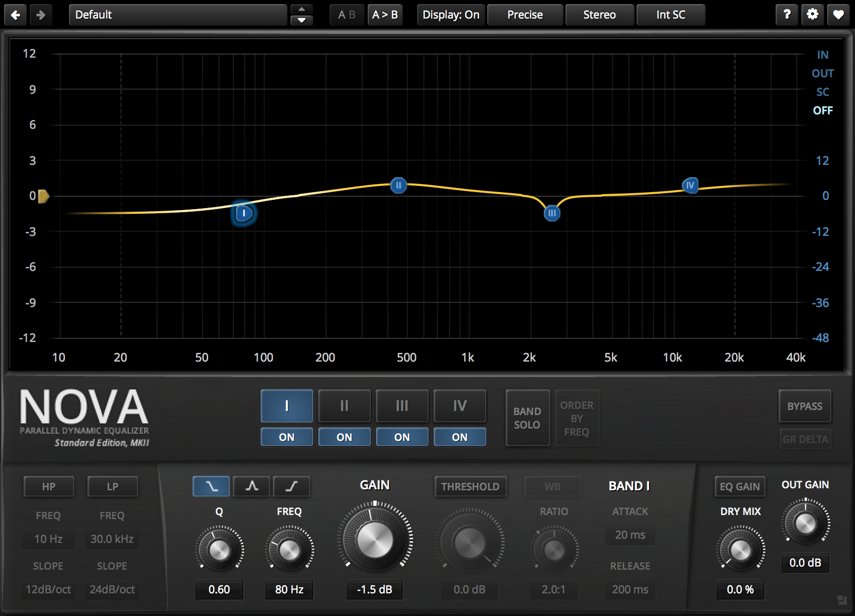Open the plugin help via question mark icon
Screen dimensions: 855x616
(786, 14)
